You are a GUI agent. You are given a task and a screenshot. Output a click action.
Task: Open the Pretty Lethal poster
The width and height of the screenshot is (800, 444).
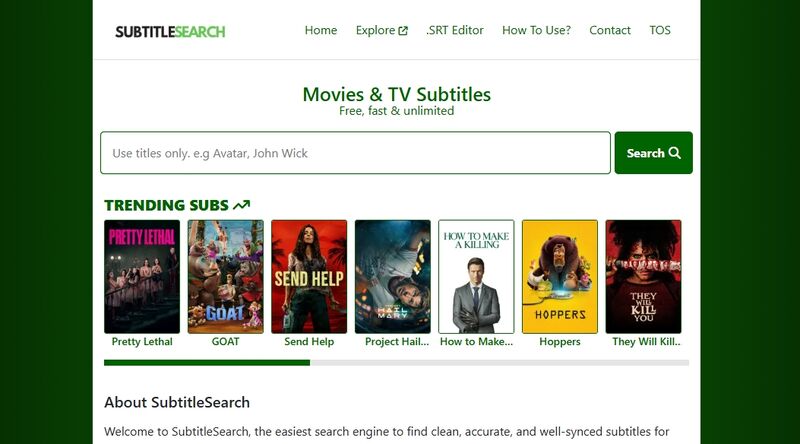142,277
